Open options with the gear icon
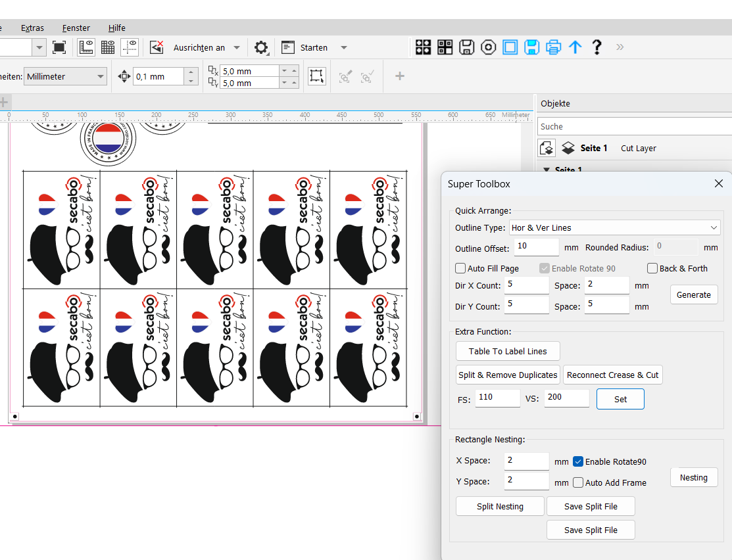This screenshot has width=732, height=560. click(261, 47)
